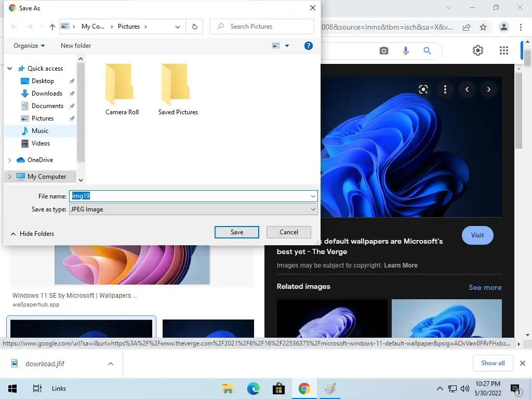The image size is (532, 399).
Task: Open Windows Start menu
Action: [12, 389]
